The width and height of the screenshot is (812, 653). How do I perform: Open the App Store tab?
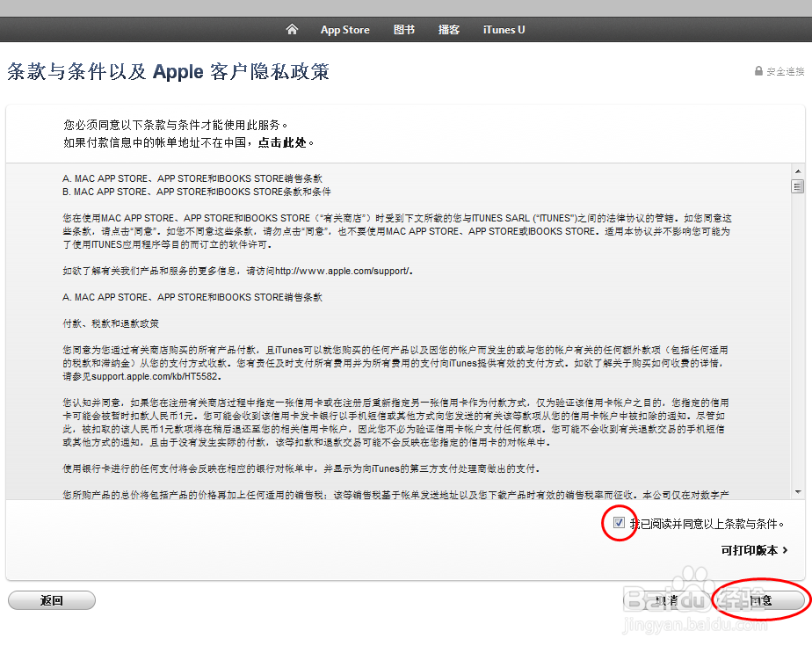click(344, 30)
